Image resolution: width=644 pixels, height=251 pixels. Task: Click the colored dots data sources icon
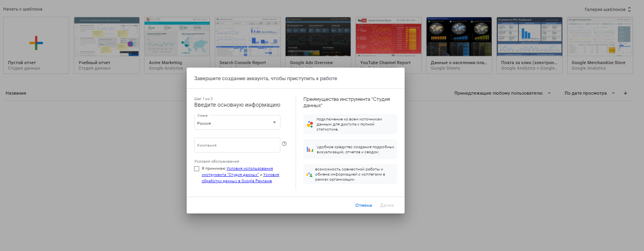[310, 124]
